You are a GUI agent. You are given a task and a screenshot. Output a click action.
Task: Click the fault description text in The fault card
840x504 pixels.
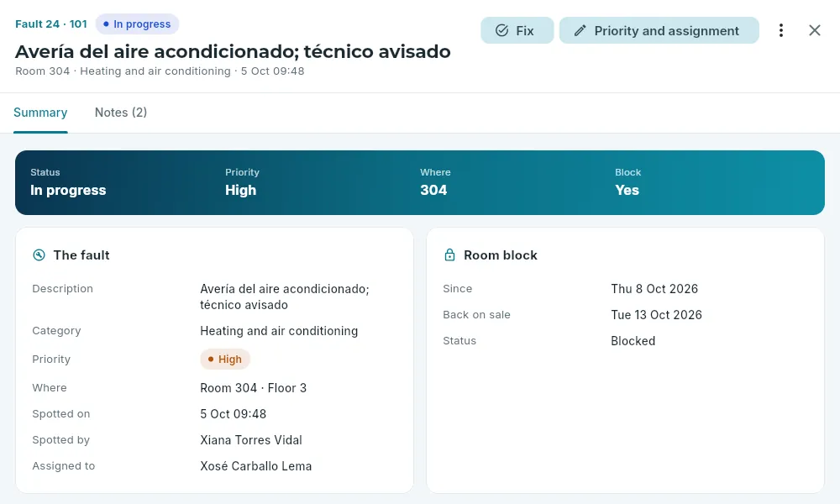[x=285, y=297]
